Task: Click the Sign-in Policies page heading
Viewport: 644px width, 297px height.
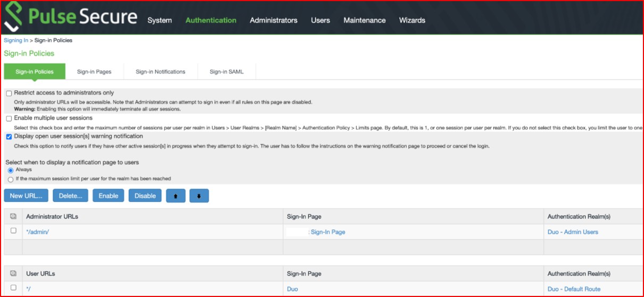Action: 29,53
